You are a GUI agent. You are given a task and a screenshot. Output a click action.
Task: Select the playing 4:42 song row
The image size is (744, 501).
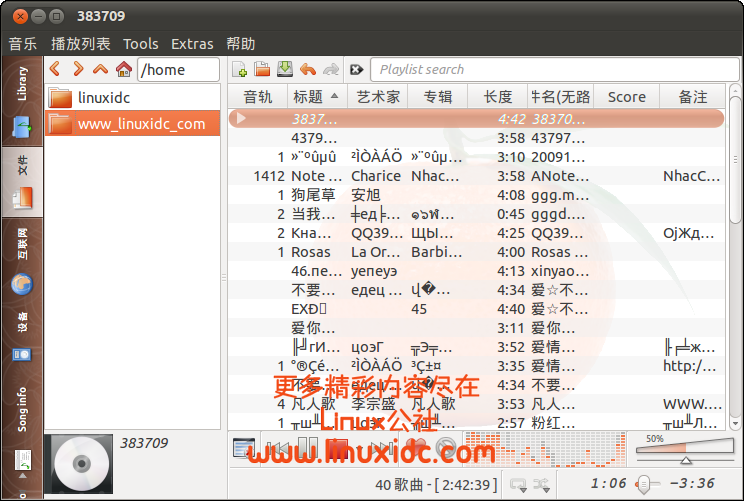click(x=476, y=119)
